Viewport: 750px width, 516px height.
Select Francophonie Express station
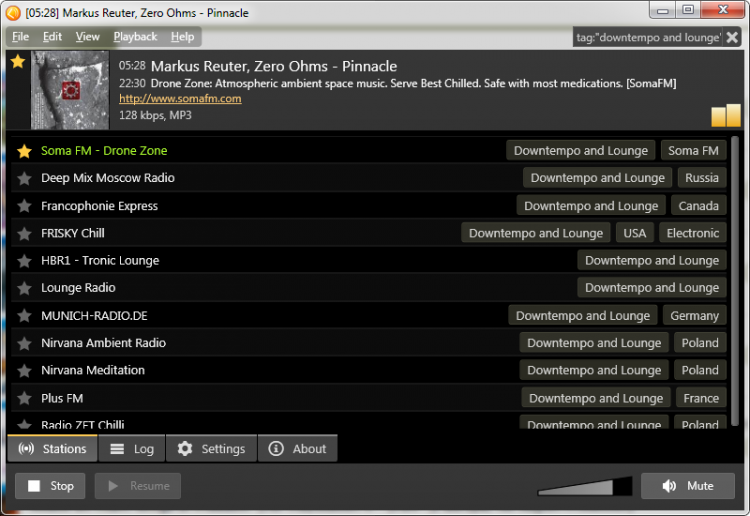tap(99, 206)
